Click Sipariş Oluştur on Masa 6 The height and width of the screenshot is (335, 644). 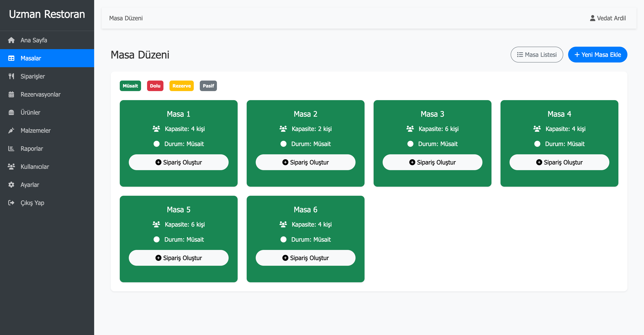[x=305, y=258]
